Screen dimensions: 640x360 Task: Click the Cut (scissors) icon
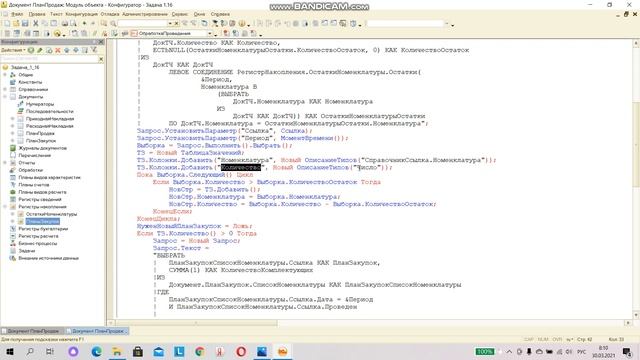[36, 24]
